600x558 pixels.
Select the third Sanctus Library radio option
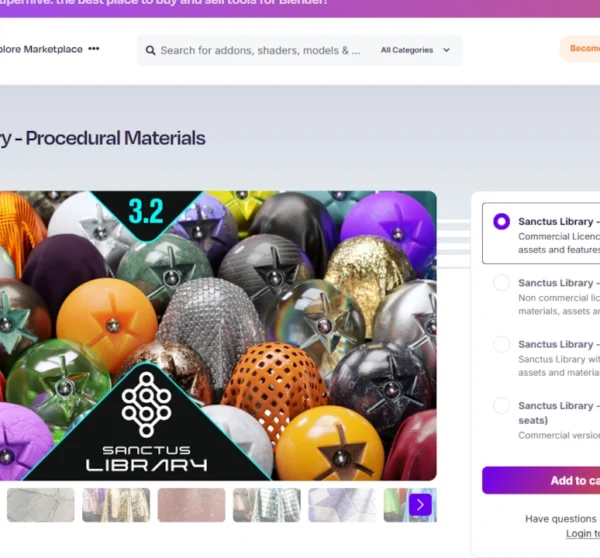(x=501, y=344)
